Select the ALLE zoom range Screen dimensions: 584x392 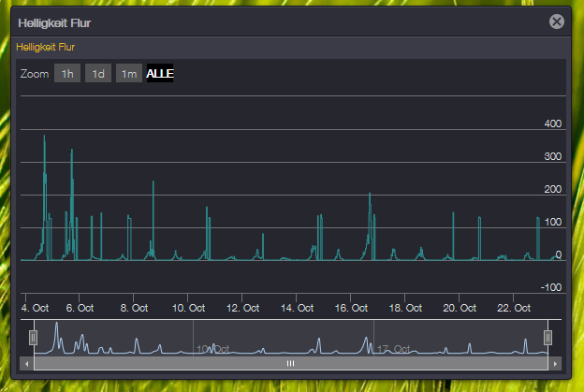160,74
